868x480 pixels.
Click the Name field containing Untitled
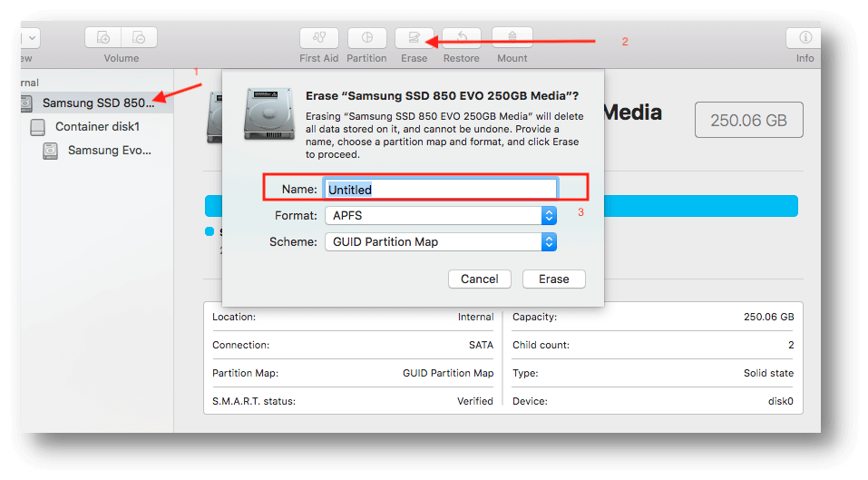point(441,190)
